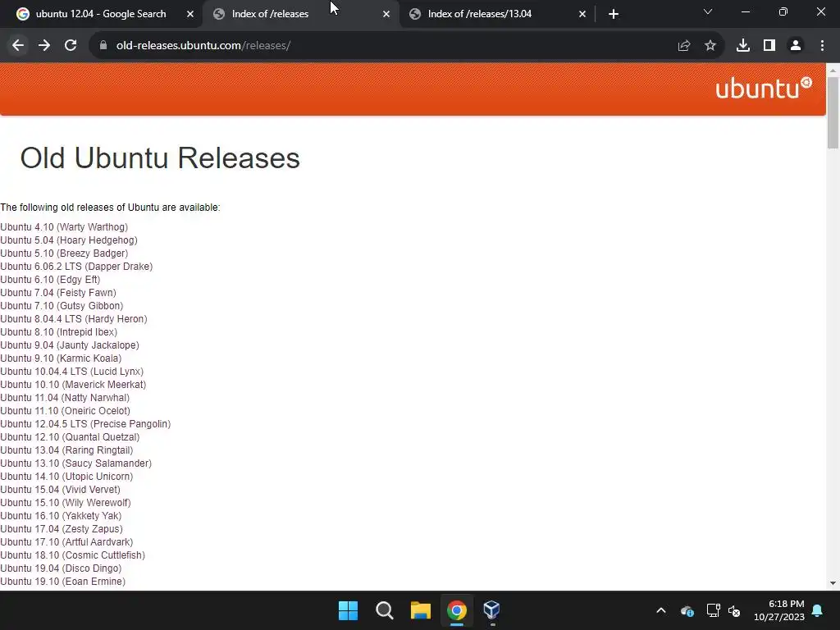The height and width of the screenshot is (630, 840).
Task: Bookmark this page with star icon
Action: coord(710,46)
